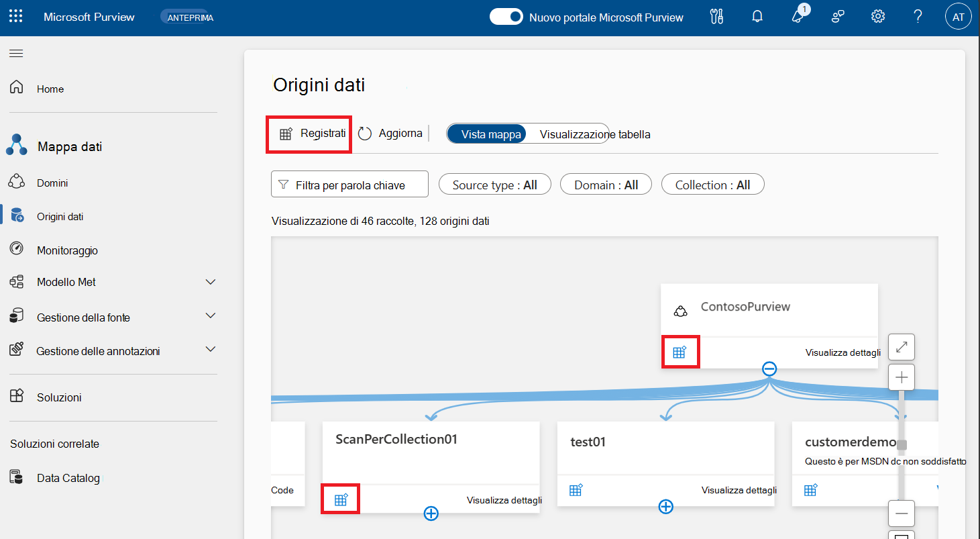Click the ContosoPurview collection title
The image size is (980, 539).
click(745, 307)
